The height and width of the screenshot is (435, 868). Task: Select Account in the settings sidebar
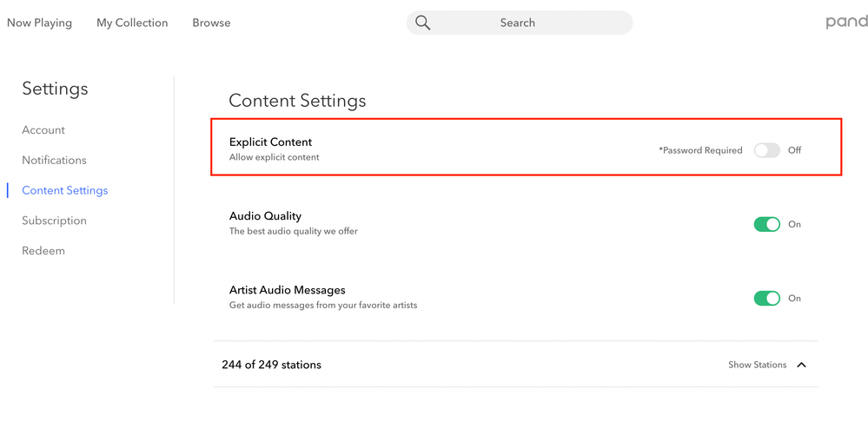(x=43, y=130)
